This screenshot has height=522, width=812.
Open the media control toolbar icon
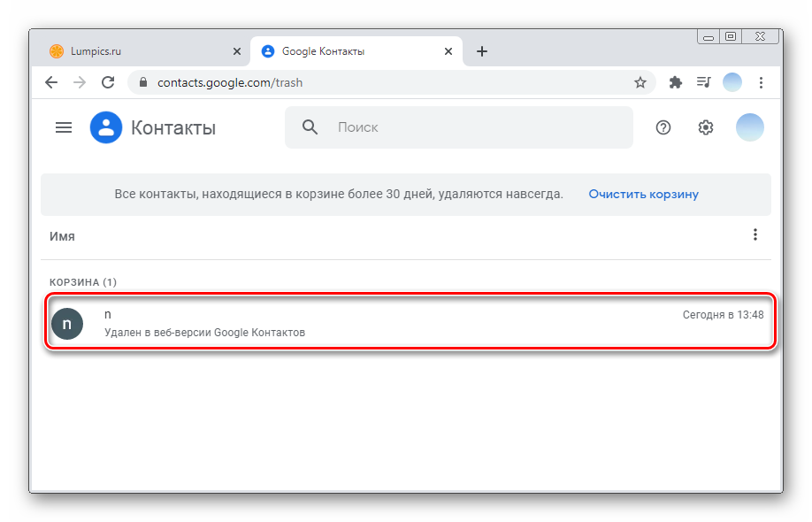[x=703, y=82]
